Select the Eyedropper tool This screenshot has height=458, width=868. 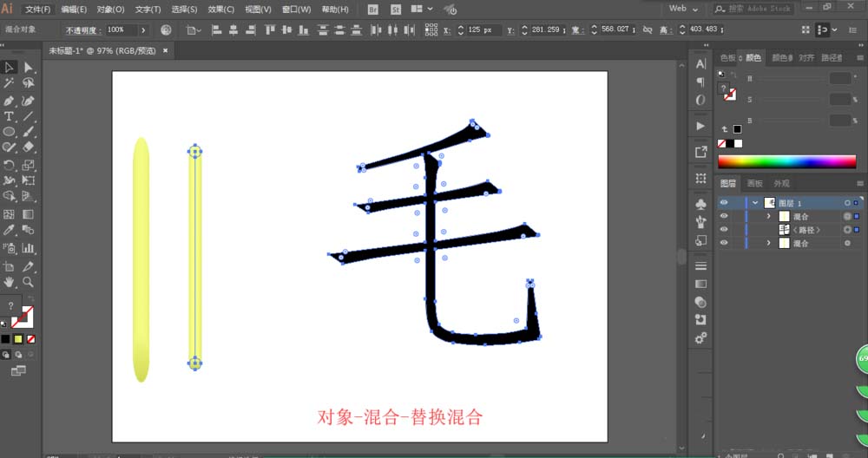click(9, 230)
